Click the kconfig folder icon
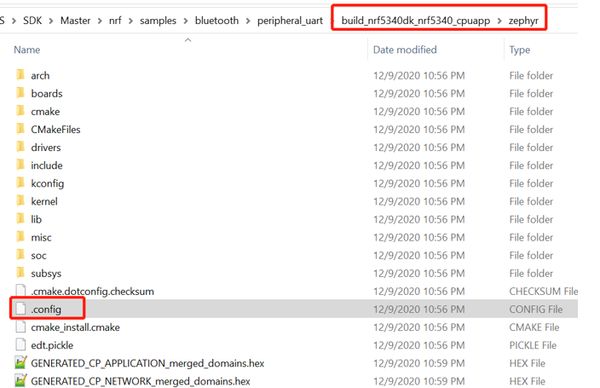Viewport: 600px width, 388px height. tap(21, 183)
